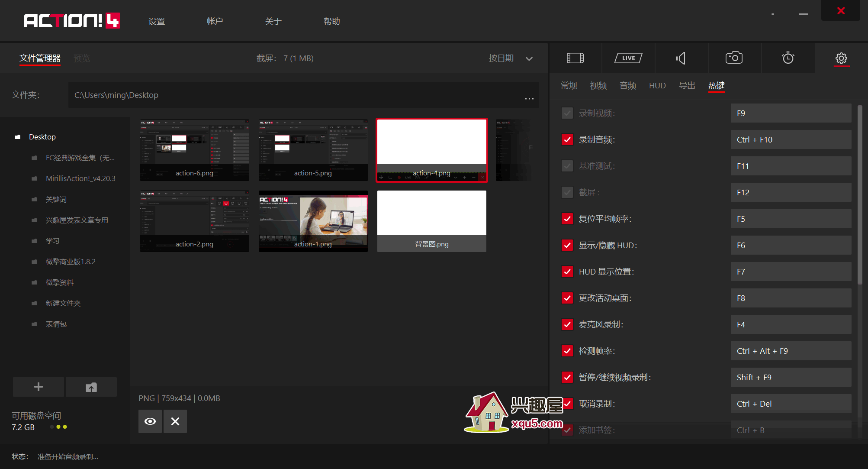Click the Desktop folder icon in tree

(x=18, y=137)
